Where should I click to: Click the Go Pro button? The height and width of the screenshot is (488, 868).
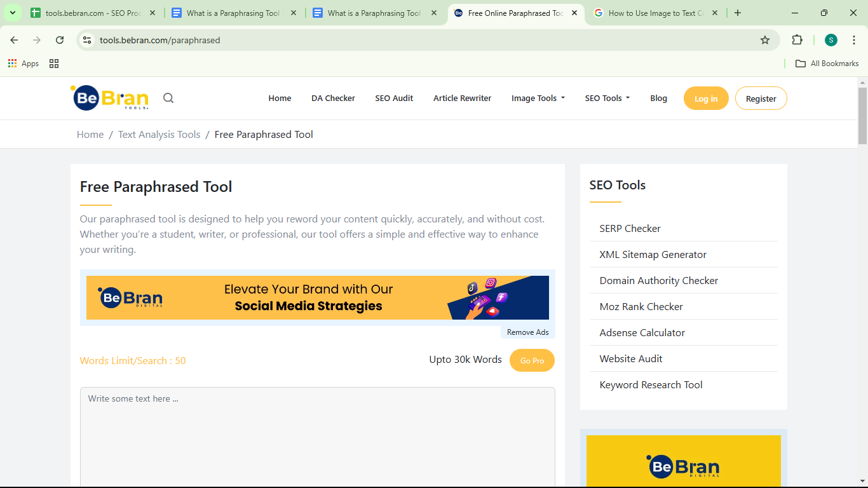coord(532,360)
